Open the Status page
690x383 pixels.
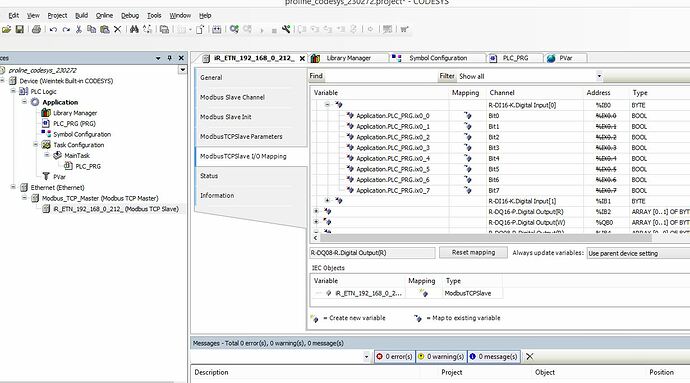(x=209, y=176)
